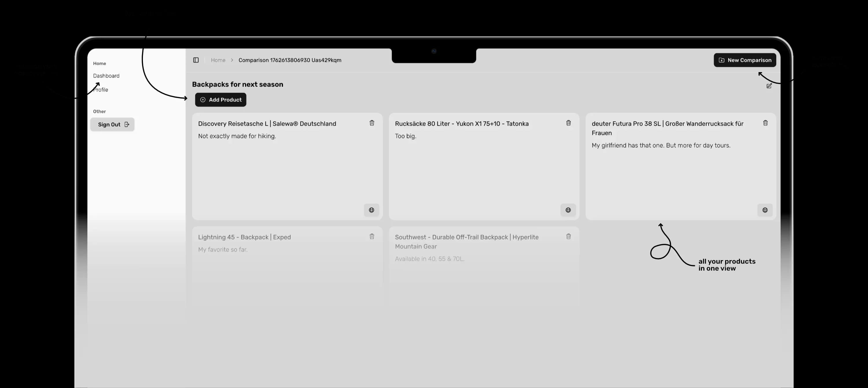Click trash icon on Rucksäcke 80 Liter Yukon card
The height and width of the screenshot is (388, 868).
569,123
